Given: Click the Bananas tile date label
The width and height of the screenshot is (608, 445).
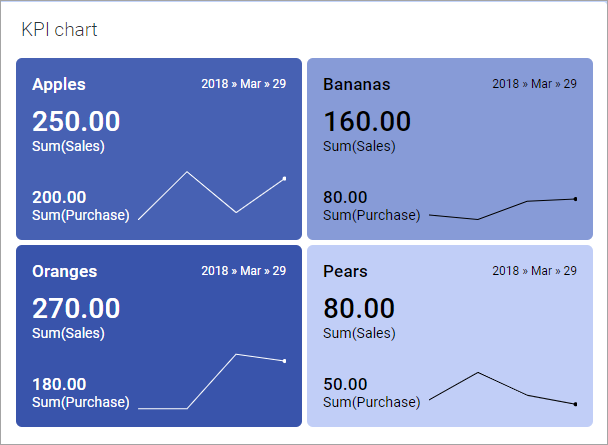Looking at the screenshot, I should [534, 84].
